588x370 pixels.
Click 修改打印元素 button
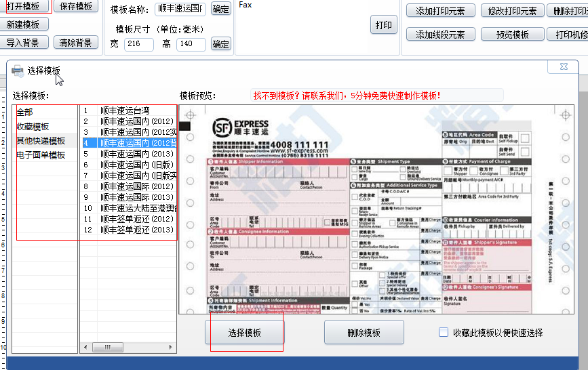tap(512, 10)
